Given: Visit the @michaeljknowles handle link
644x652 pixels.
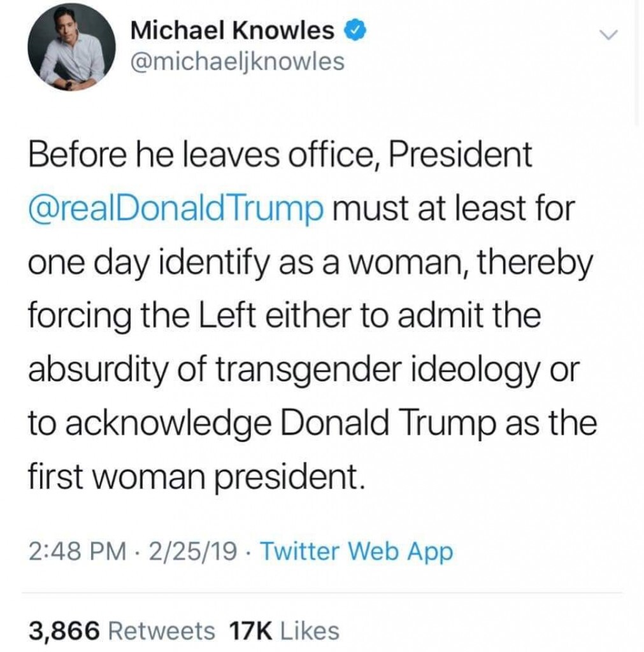Looking at the screenshot, I should pyautogui.click(x=238, y=62).
